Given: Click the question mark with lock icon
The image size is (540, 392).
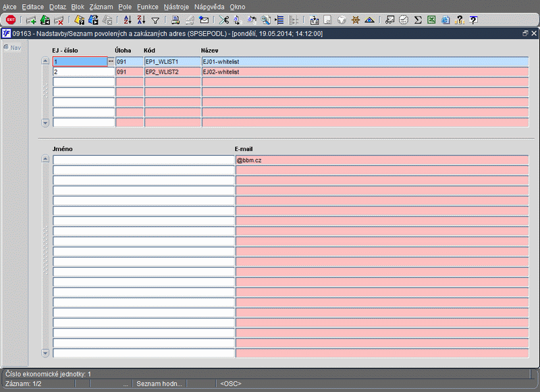Looking at the screenshot, I should click(x=460, y=20).
